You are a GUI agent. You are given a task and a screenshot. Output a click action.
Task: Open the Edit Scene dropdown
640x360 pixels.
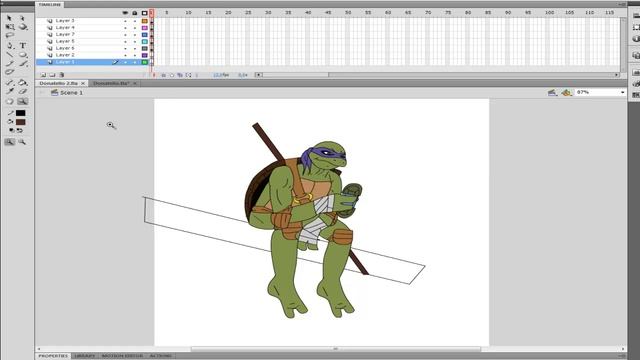coord(552,93)
